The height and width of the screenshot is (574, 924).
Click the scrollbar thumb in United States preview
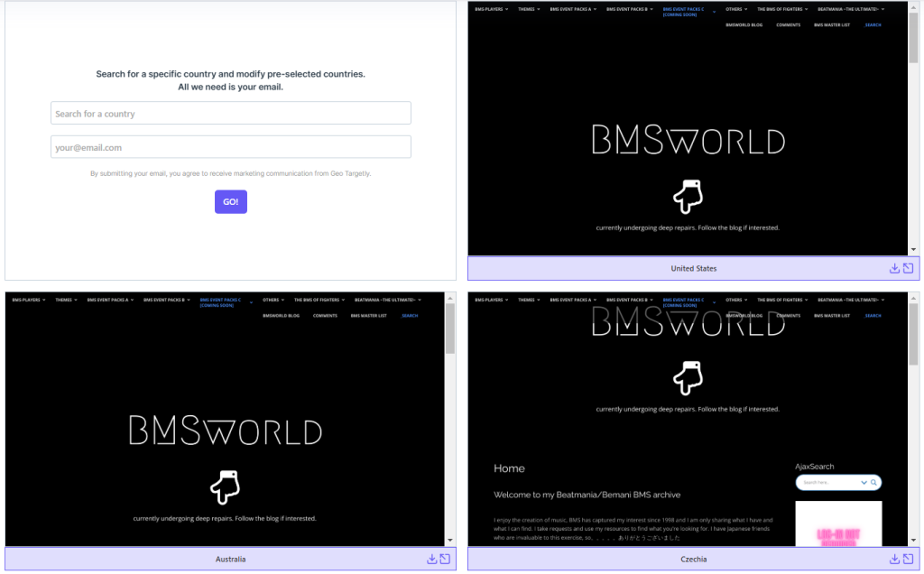913,37
